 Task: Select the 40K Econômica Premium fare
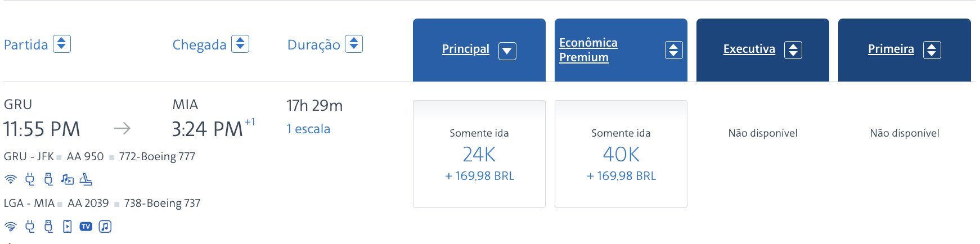pos(621,154)
